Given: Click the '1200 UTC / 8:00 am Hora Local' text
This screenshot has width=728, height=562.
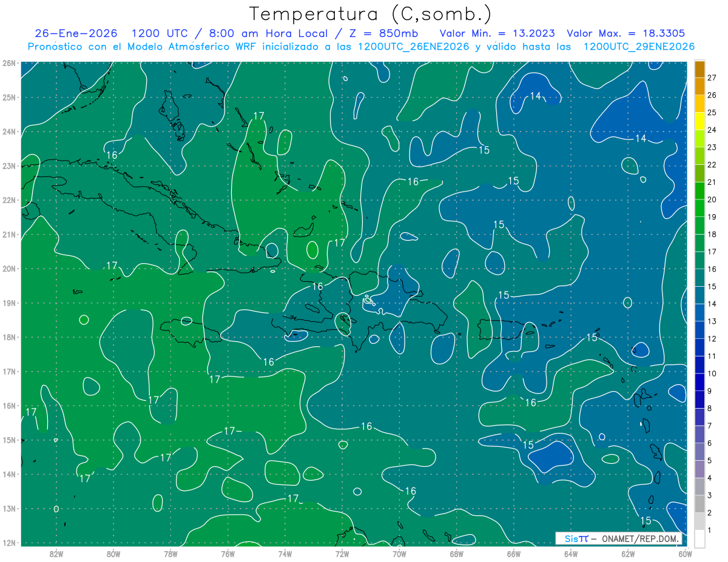Looking at the screenshot, I should pos(229,33).
